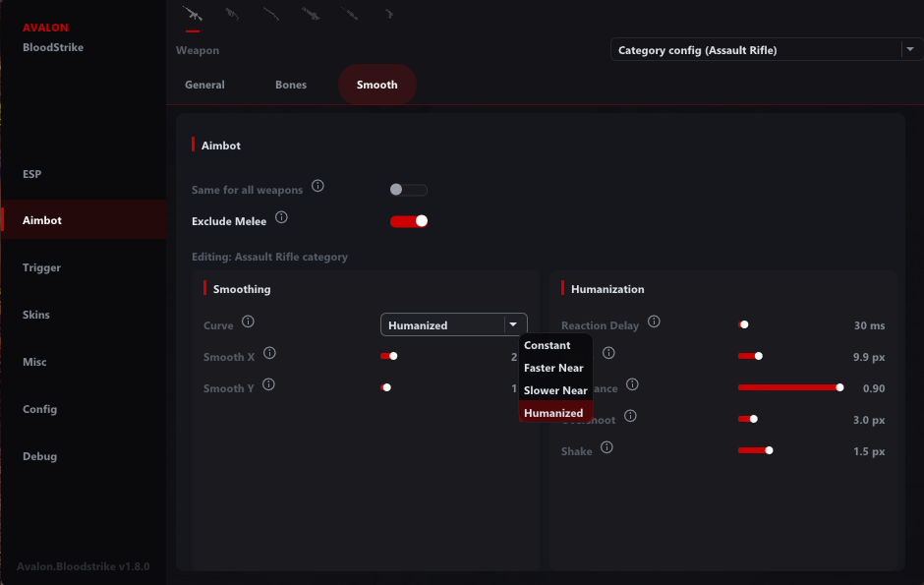
Task: Adjust the slider valued 0.90
Action: [791, 387]
